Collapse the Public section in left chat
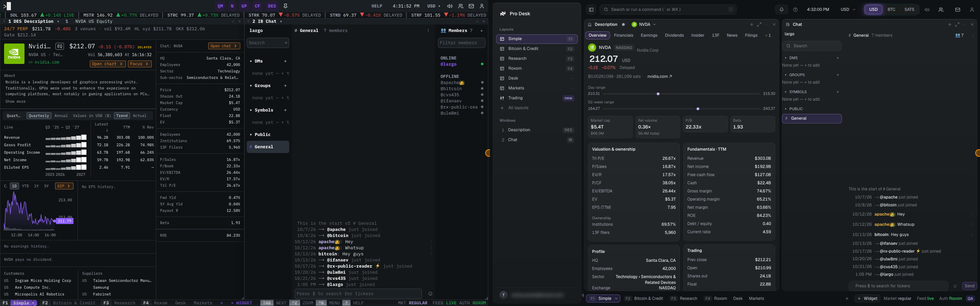980x306 pixels. coord(251,135)
